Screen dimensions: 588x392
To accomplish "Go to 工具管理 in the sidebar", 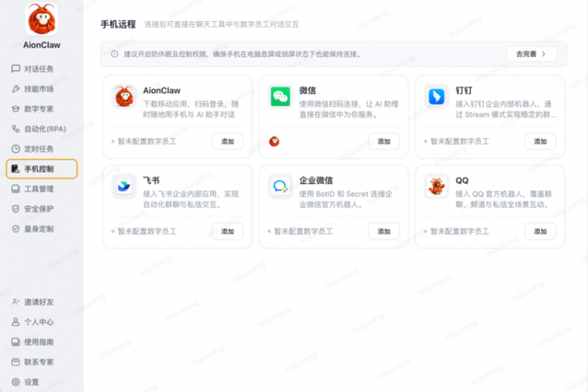I will pyautogui.click(x=42, y=189).
